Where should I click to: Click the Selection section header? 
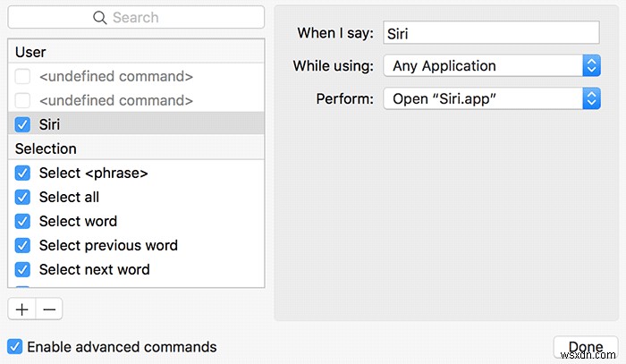coord(136,148)
